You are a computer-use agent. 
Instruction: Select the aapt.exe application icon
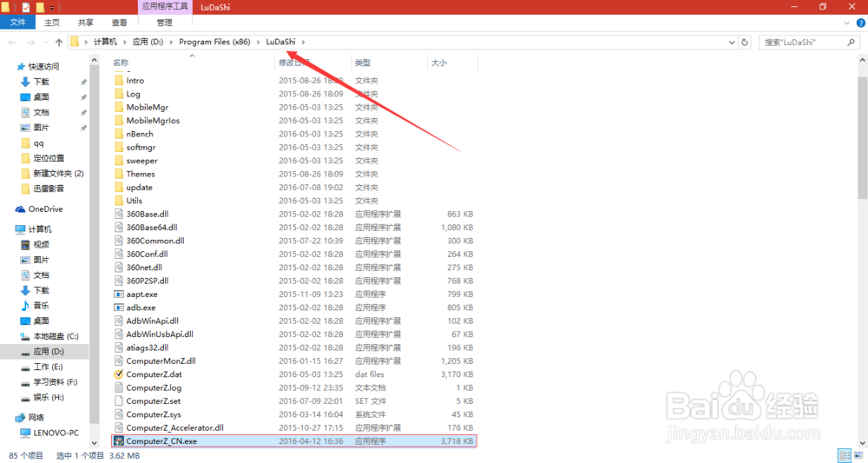click(118, 294)
